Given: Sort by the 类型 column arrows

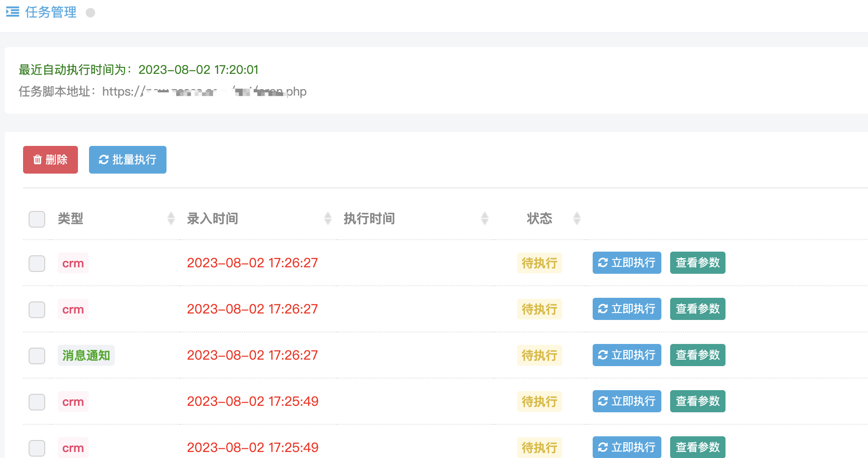Looking at the screenshot, I should 171,218.
